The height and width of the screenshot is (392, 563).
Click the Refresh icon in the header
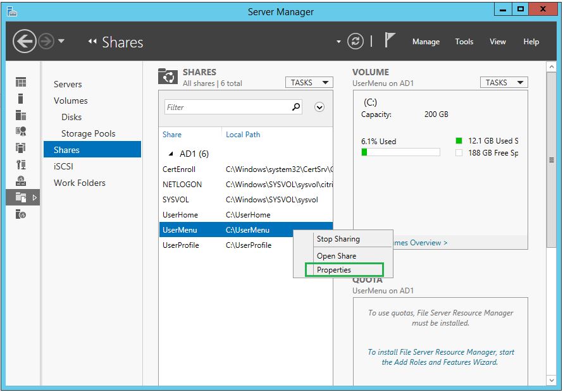[x=356, y=42]
